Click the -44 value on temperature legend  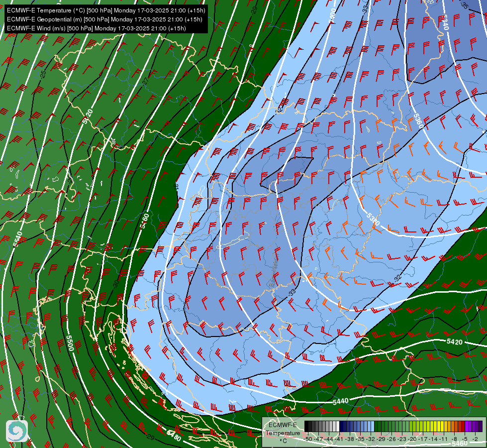pos(329,439)
